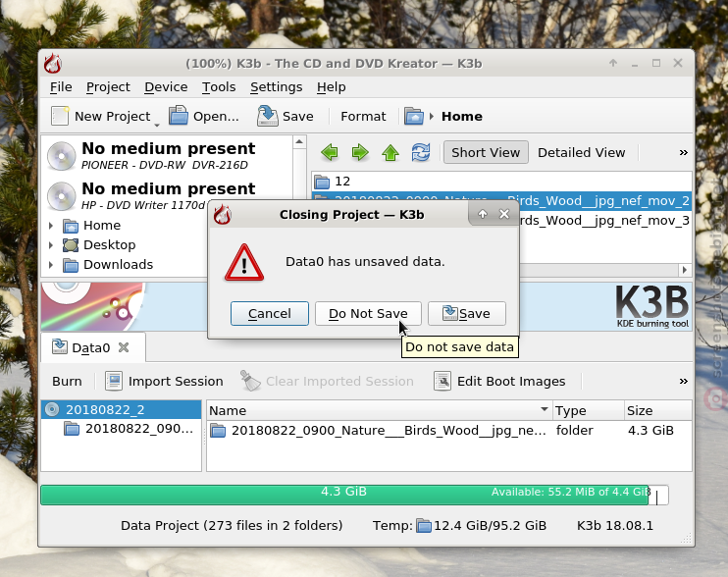The image size is (728, 577).
Task: Sort by the Size column header
Action: tap(657, 411)
